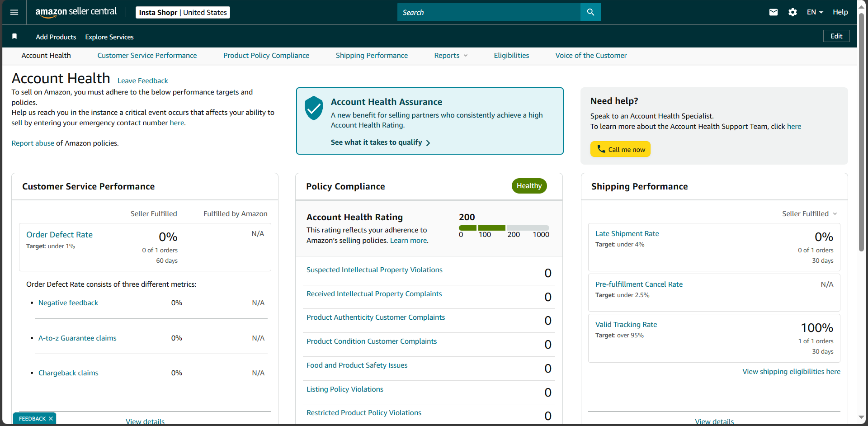
Task: Open the Negative feedback metric
Action: (68, 303)
